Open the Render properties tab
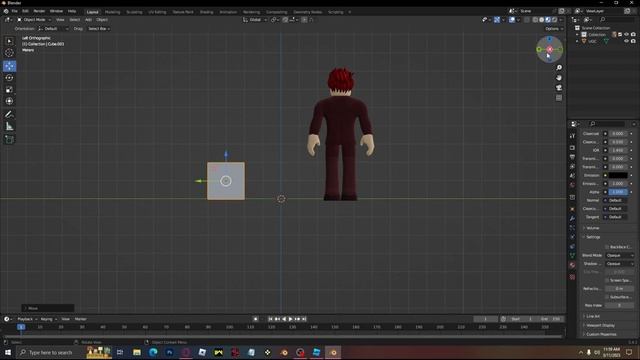The width and height of the screenshot is (640, 360). 572,148
